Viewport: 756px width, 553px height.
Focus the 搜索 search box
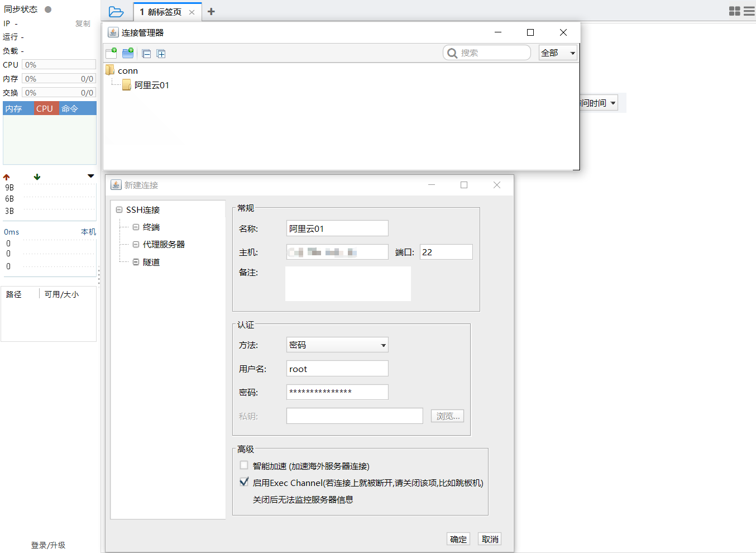point(487,53)
